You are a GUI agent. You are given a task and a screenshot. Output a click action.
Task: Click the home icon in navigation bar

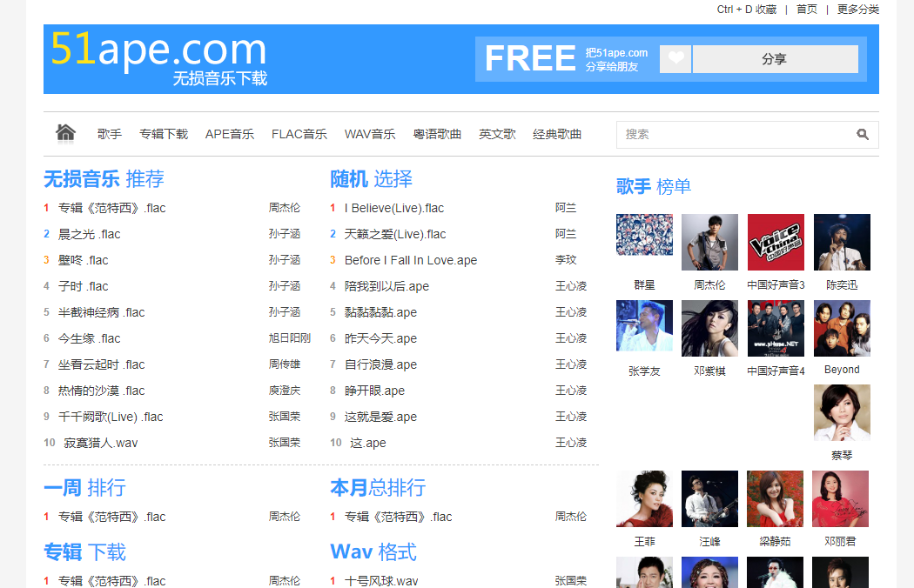[65, 133]
